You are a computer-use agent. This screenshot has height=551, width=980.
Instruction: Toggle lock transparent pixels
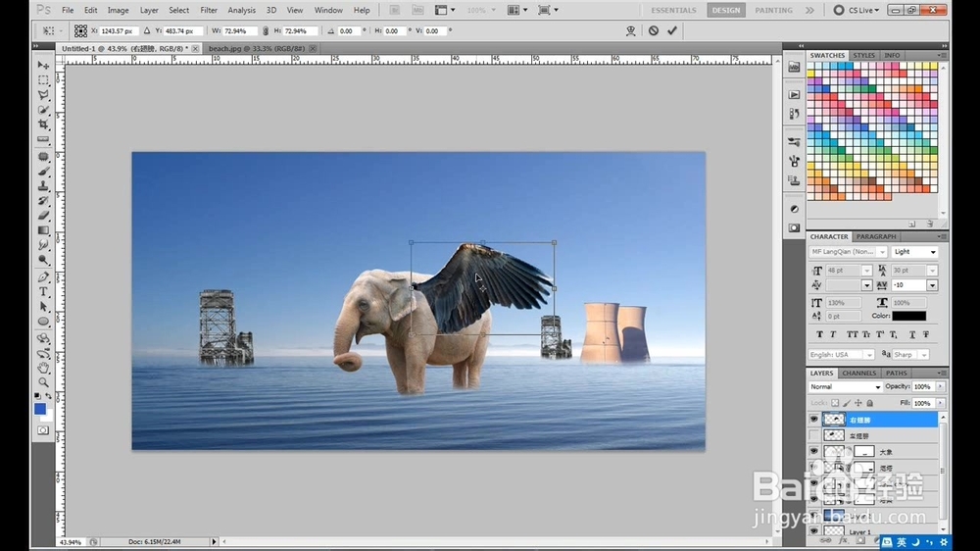pyautogui.click(x=835, y=403)
